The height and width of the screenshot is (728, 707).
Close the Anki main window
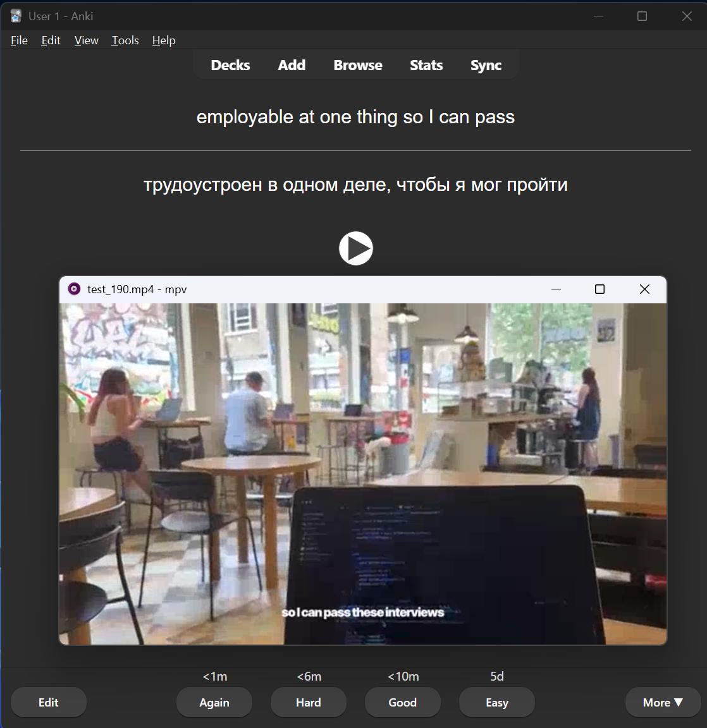pyautogui.click(x=687, y=16)
